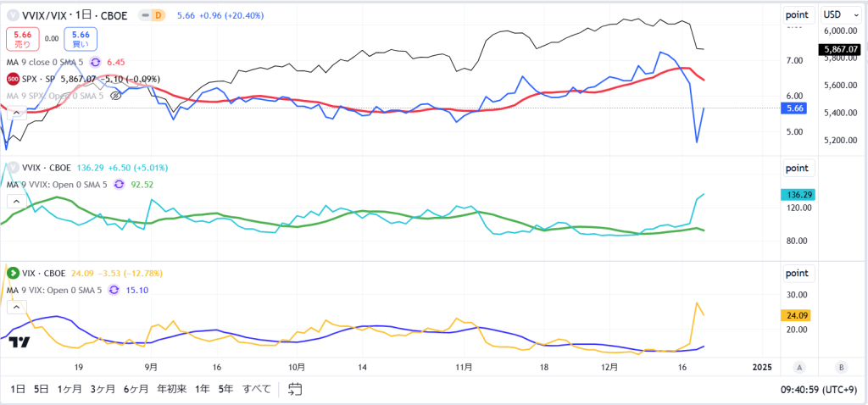The width and height of the screenshot is (868, 405).
Task: Toggle auto scale with the A button
Action: (x=798, y=368)
